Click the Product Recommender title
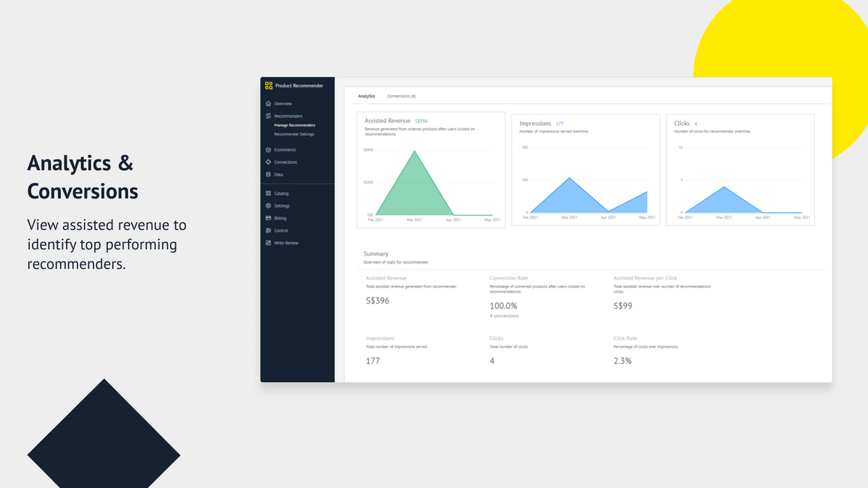The width and height of the screenshot is (868, 488). [x=299, y=85]
